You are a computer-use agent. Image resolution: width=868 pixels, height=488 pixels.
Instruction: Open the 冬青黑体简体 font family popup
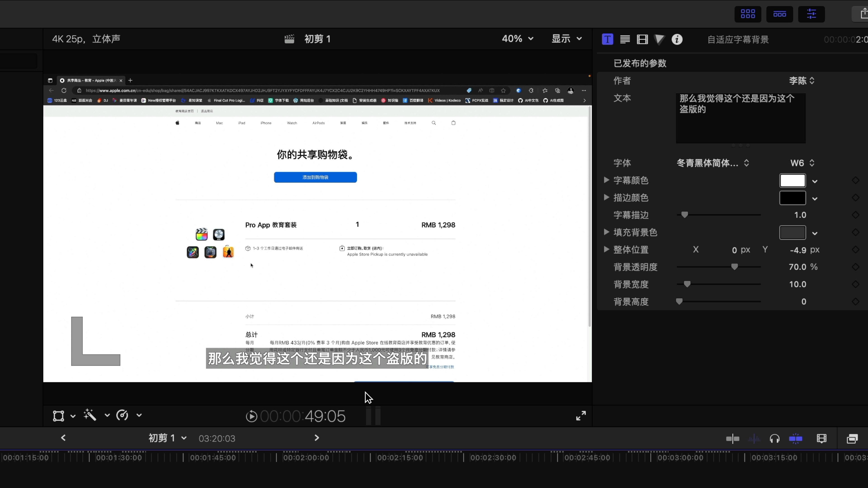point(713,163)
